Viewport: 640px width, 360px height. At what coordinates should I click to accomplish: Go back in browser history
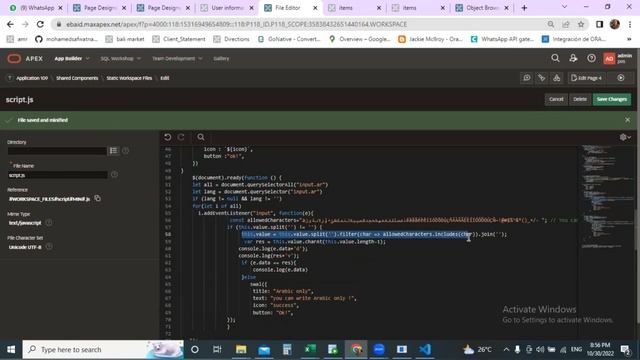tap(10, 24)
